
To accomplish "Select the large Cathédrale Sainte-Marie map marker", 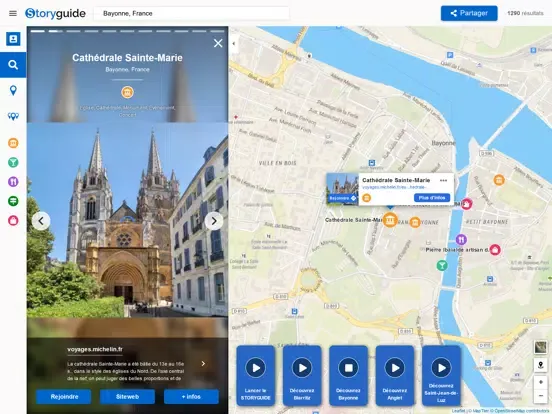I will pyautogui.click(x=390, y=220).
